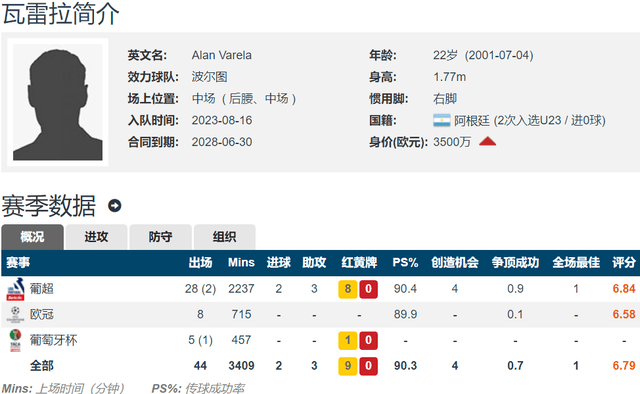Open the 欧冠 competition link

pos(42,314)
